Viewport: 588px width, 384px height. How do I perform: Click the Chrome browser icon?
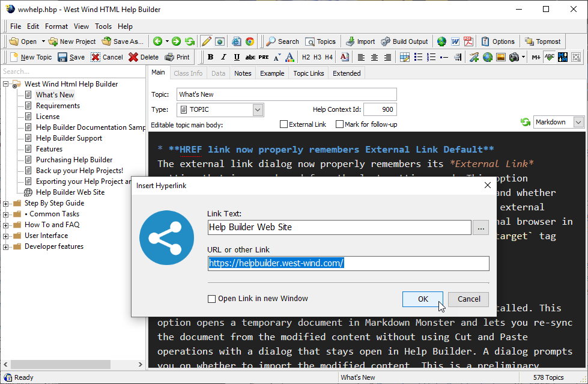click(x=250, y=41)
